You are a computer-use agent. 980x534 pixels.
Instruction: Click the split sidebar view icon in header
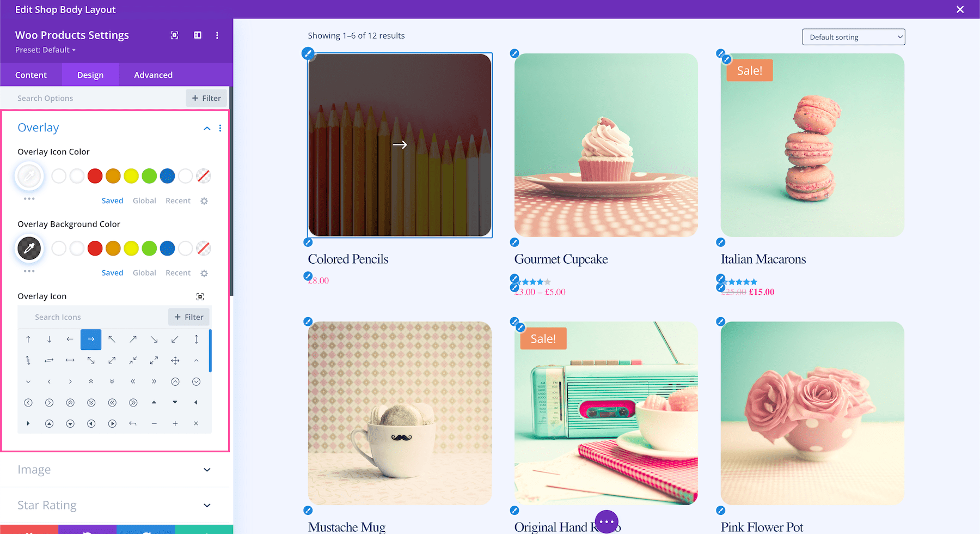[198, 35]
